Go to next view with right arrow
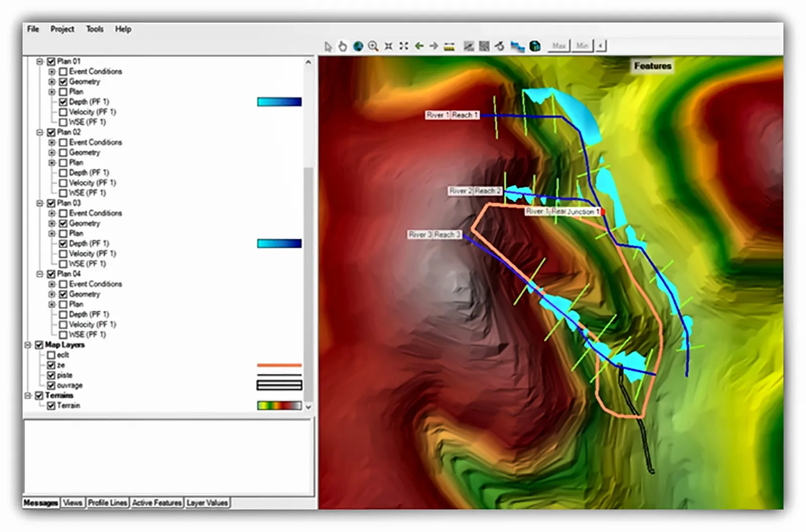The width and height of the screenshot is (806, 532). pyautogui.click(x=434, y=46)
